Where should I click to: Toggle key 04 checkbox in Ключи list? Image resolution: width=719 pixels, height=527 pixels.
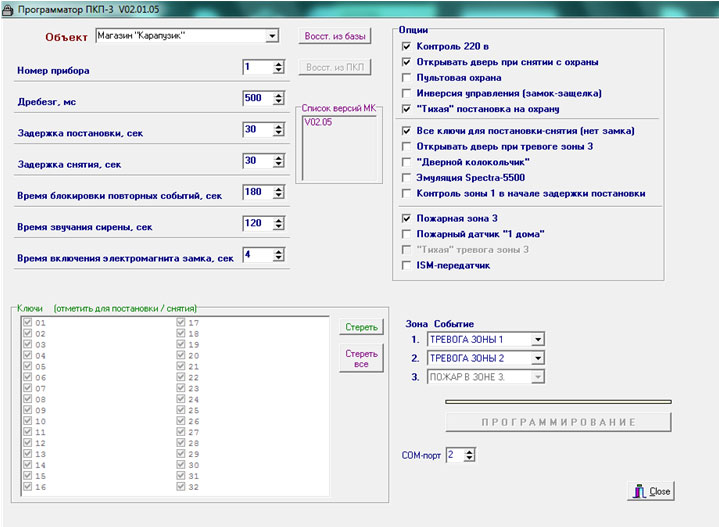pos(28,355)
